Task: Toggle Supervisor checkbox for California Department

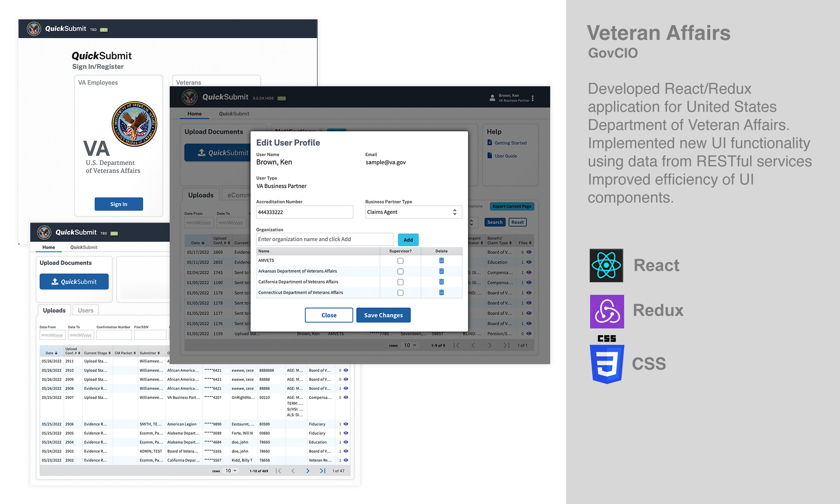Action: [x=400, y=282]
